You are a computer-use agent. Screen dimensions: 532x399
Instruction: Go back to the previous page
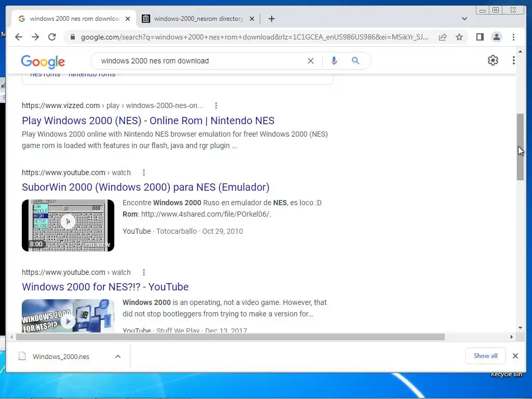click(19, 37)
